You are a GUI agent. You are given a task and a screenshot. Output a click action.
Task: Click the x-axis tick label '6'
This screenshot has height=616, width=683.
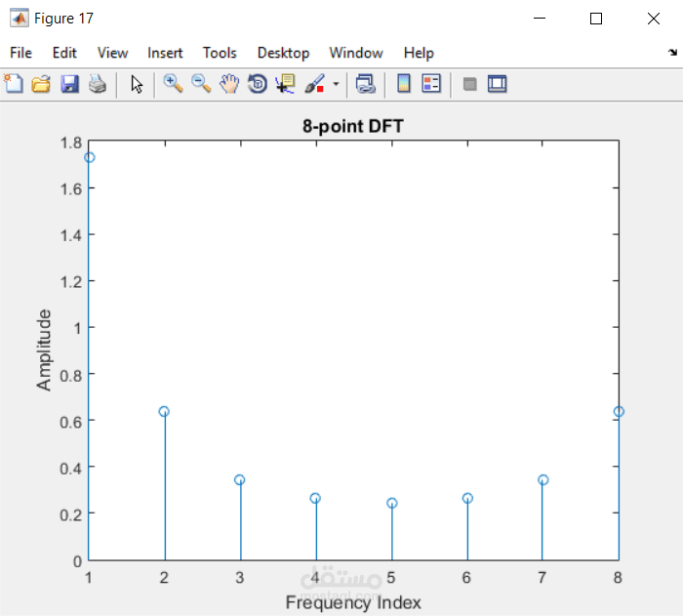pos(466,578)
